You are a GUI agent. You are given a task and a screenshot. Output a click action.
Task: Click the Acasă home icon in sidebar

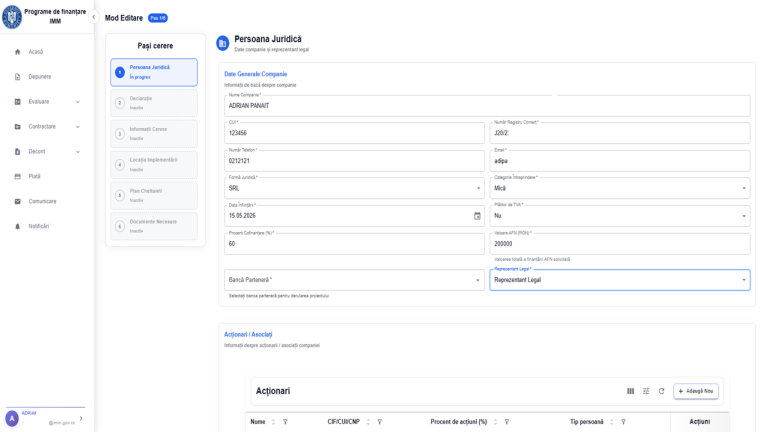point(18,52)
